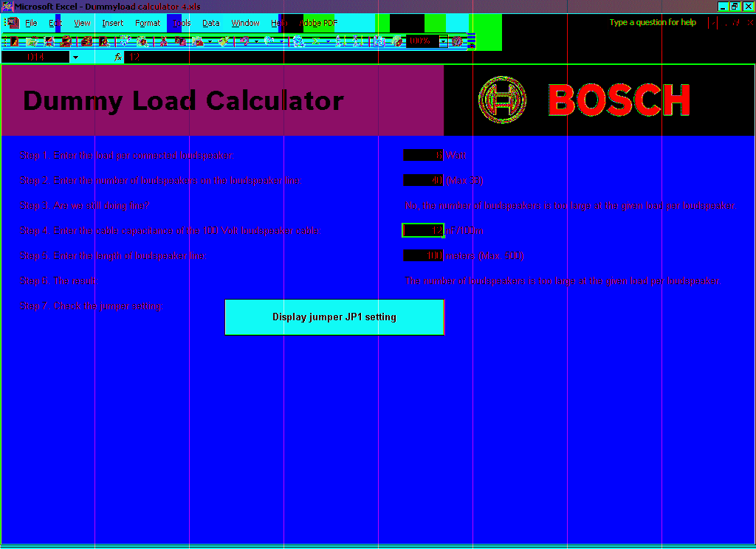Viewport: 756px width, 549px height.
Task: Click the AutoSum sigma icon
Action: click(315, 41)
